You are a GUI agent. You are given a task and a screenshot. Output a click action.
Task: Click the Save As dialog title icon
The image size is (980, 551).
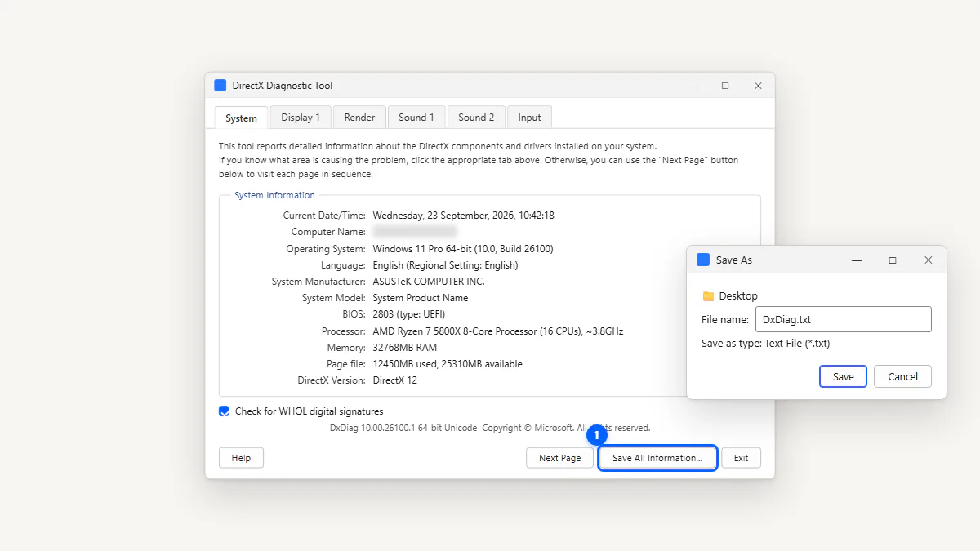(x=703, y=260)
